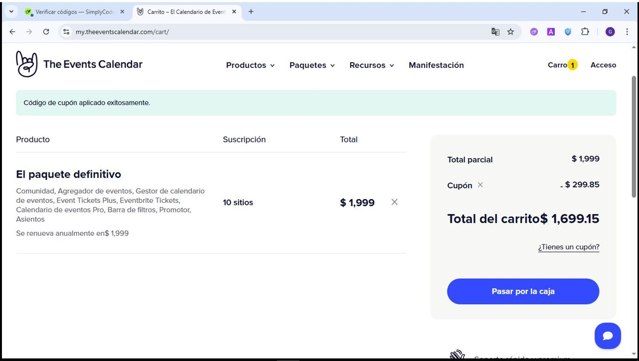Click Se renueva anualmente text

[x=72, y=233]
